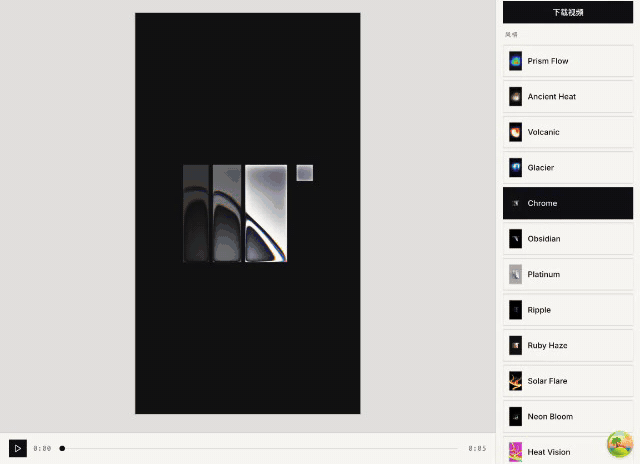
Task: Click the chrome video preview canvas
Action: click(248, 213)
